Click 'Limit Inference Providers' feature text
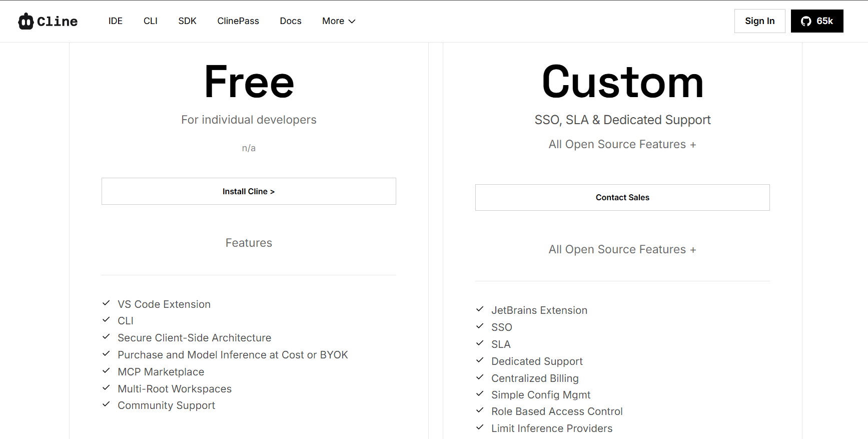 [x=552, y=428]
